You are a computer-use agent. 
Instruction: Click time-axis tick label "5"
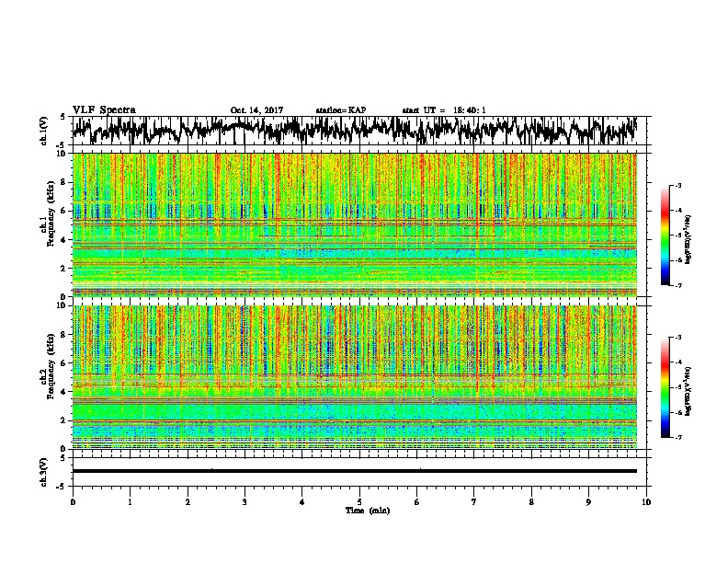[359, 502]
